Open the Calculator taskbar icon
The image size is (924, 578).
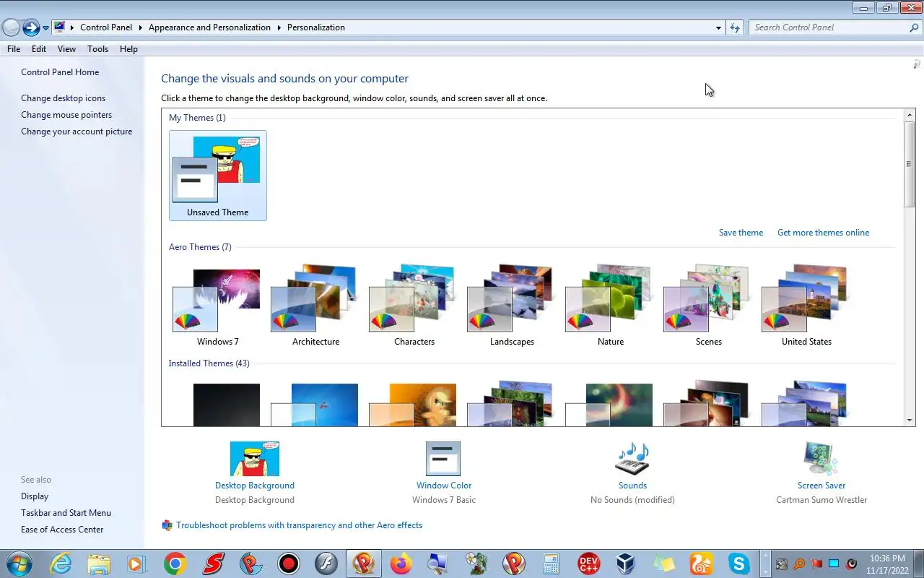point(551,564)
